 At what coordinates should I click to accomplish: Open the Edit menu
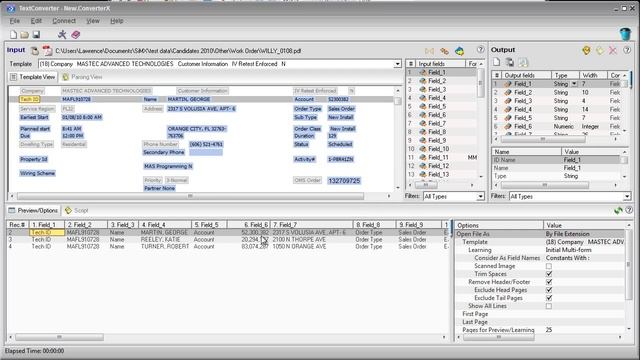click(36, 21)
